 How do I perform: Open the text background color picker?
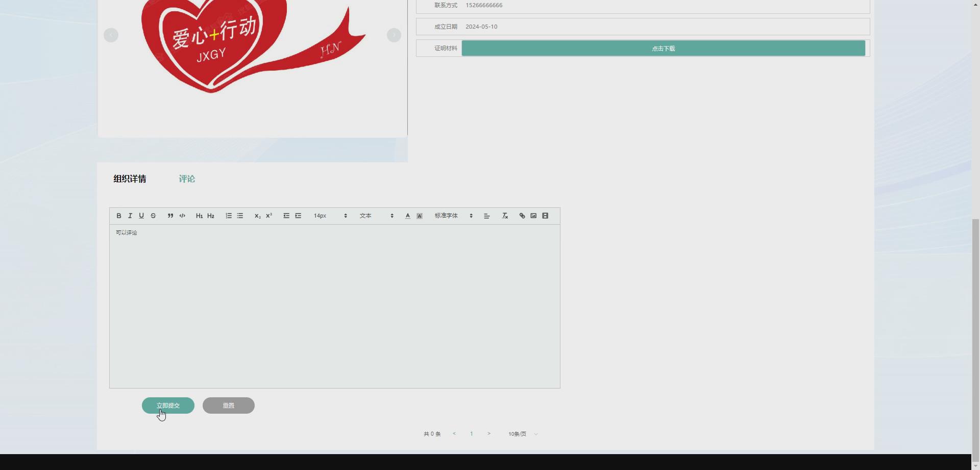pos(420,216)
